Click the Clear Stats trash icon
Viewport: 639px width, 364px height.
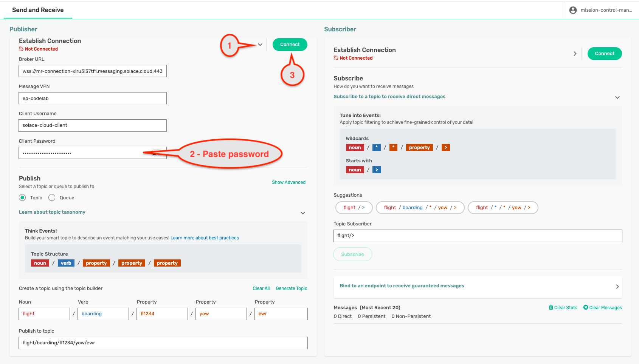click(x=551, y=307)
